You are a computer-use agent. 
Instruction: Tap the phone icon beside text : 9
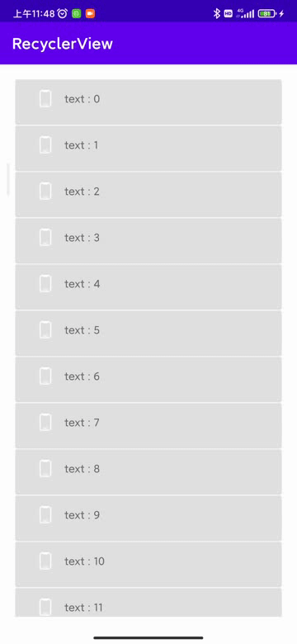click(x=46, y=514)
